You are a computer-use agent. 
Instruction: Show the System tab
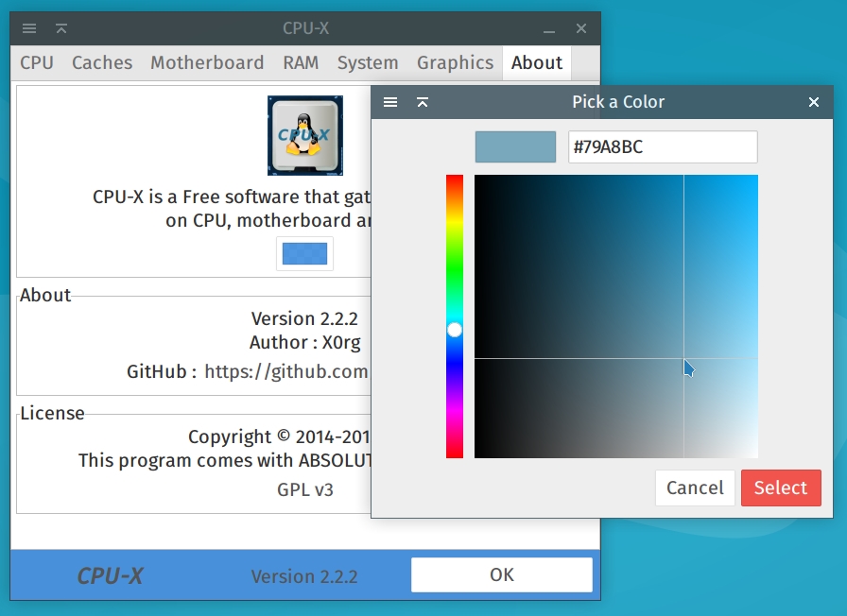pos(368,62)
